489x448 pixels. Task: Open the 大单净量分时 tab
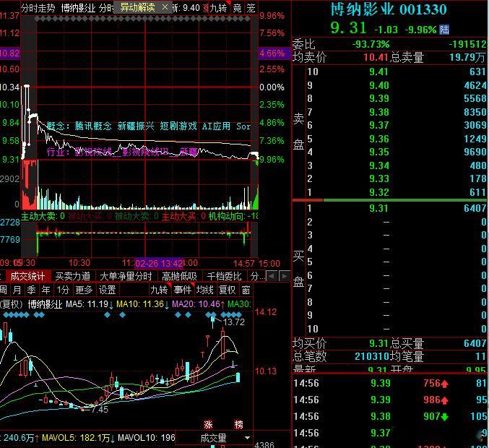pos(126,277)
